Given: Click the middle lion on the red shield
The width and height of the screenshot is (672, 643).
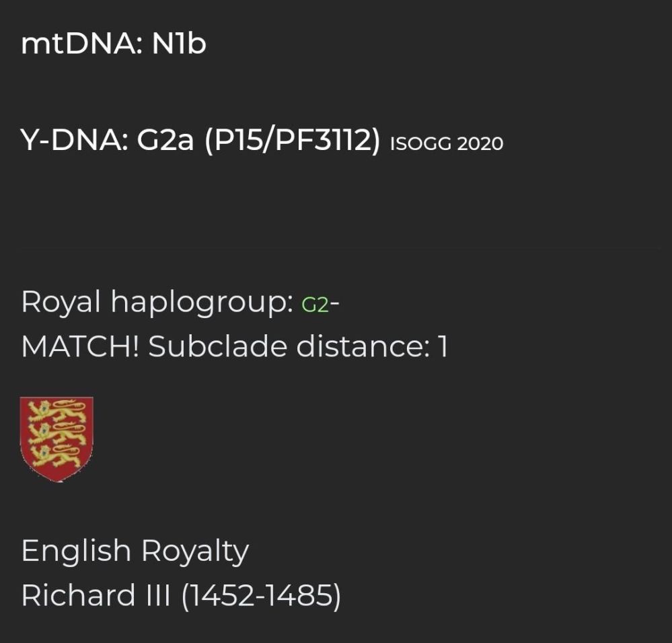Looking at the screenshot, I should [x=57, y=432].
